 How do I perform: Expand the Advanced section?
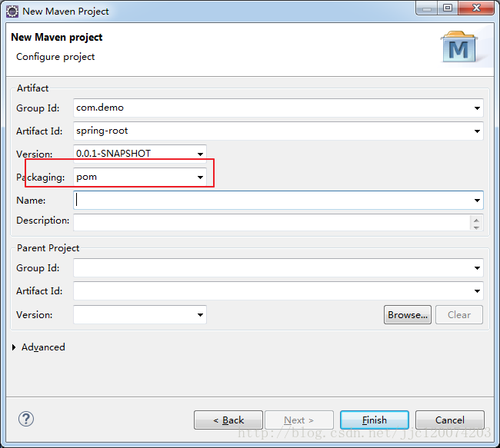[x=14, y=347]
